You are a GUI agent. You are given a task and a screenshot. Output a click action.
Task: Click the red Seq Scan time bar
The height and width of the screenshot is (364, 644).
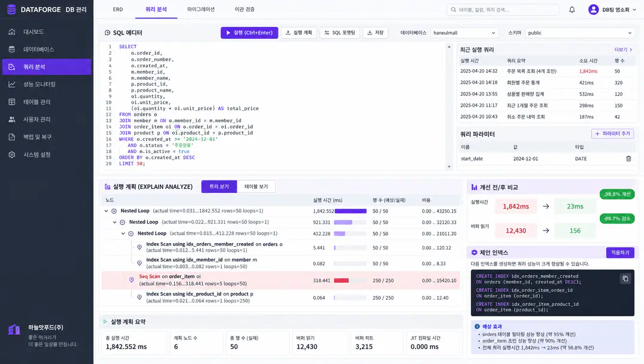click(x=341, y=281)
